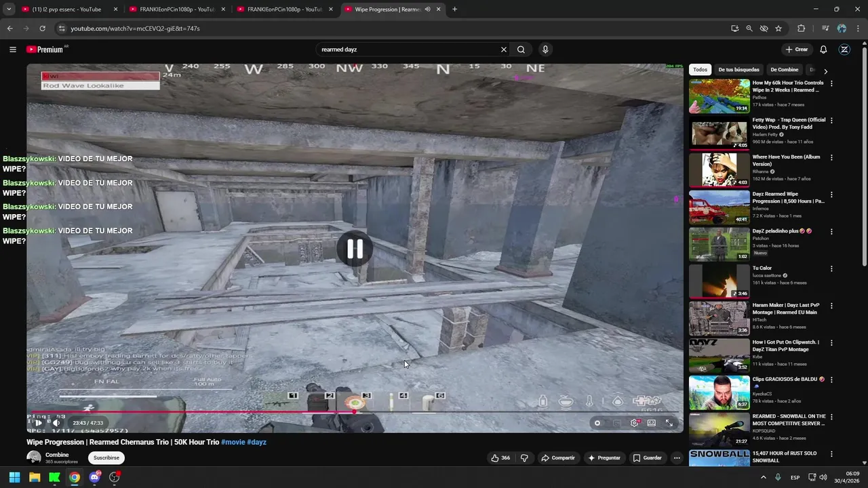Image resolution: width=868 pixels, height=488 pixels.
Task: Clear the search box with X
Action: [504, 49]
